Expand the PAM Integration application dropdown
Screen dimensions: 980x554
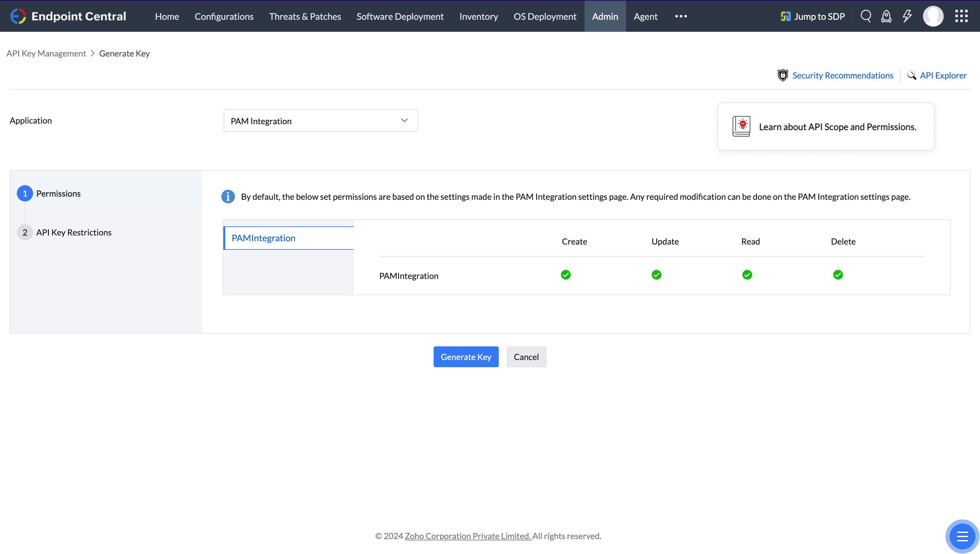320,121
